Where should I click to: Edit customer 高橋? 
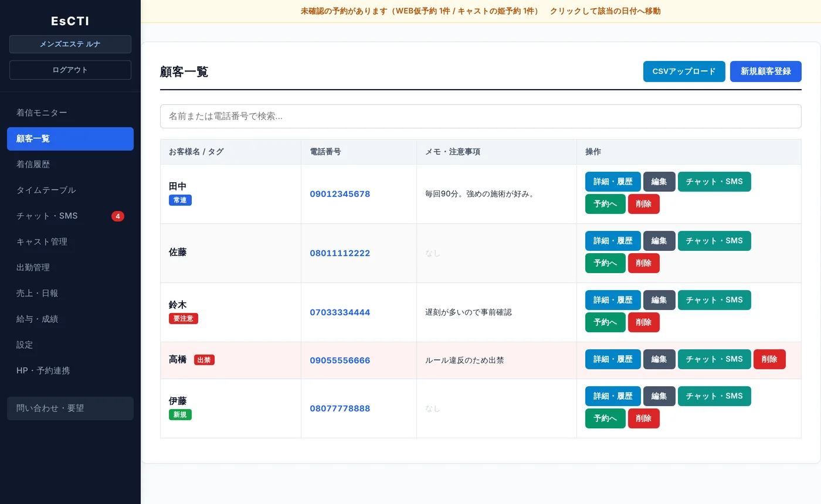(659, 359)
